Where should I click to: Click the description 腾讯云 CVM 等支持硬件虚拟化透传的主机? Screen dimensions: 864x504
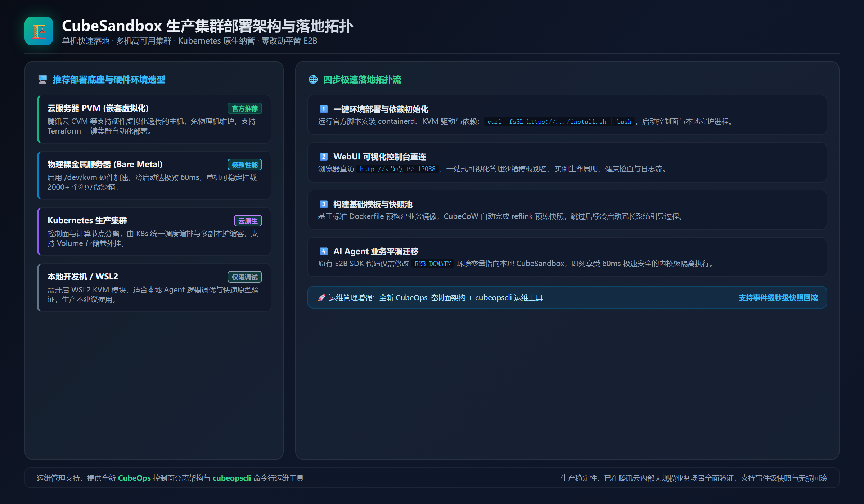[115, 121]
